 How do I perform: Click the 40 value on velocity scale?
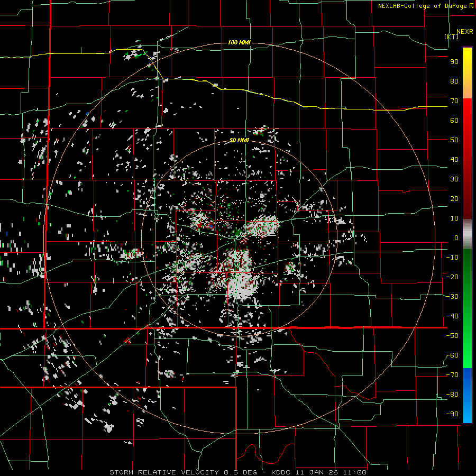coord(454,159)
